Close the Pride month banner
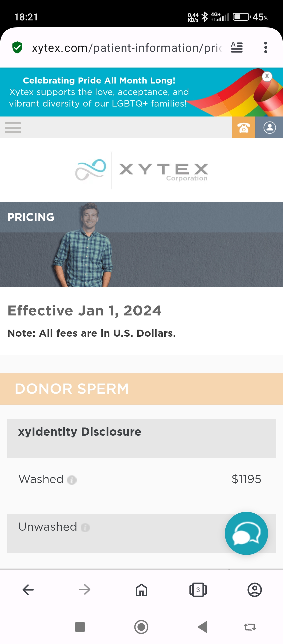This screenshot has width=283, height=644. coord(267,76)
